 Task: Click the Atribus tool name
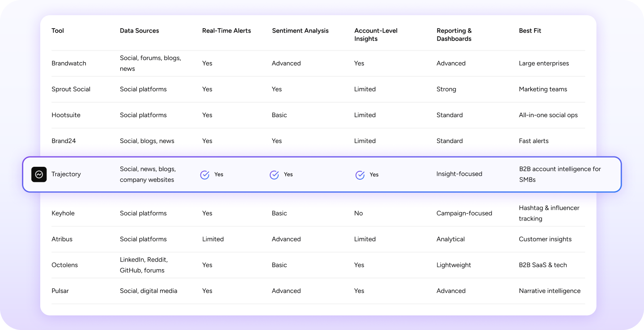(x=62, y=239)
